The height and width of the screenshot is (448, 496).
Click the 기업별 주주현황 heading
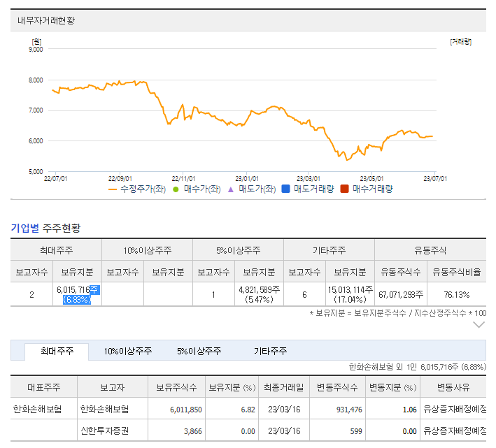coord(45,228)
